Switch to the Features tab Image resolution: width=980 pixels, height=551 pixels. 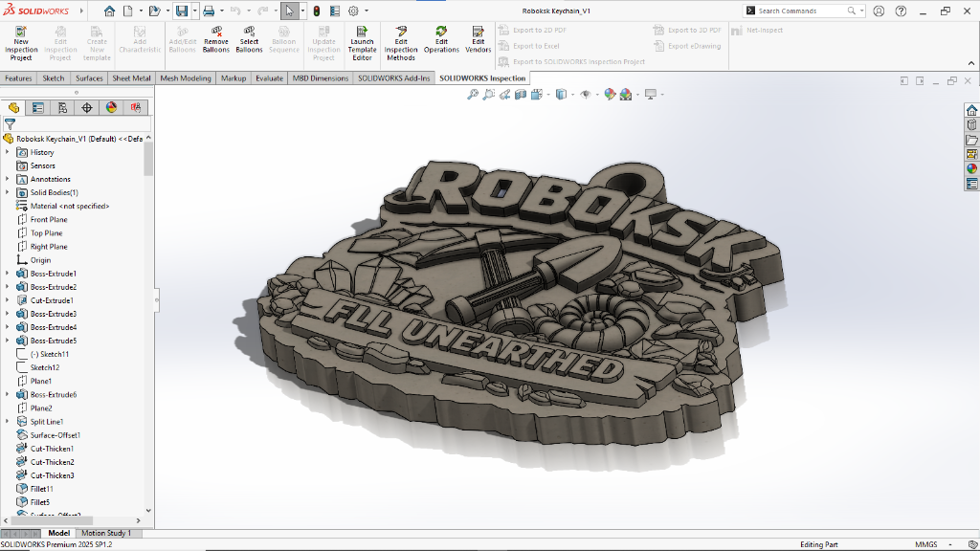pos(18,78)
